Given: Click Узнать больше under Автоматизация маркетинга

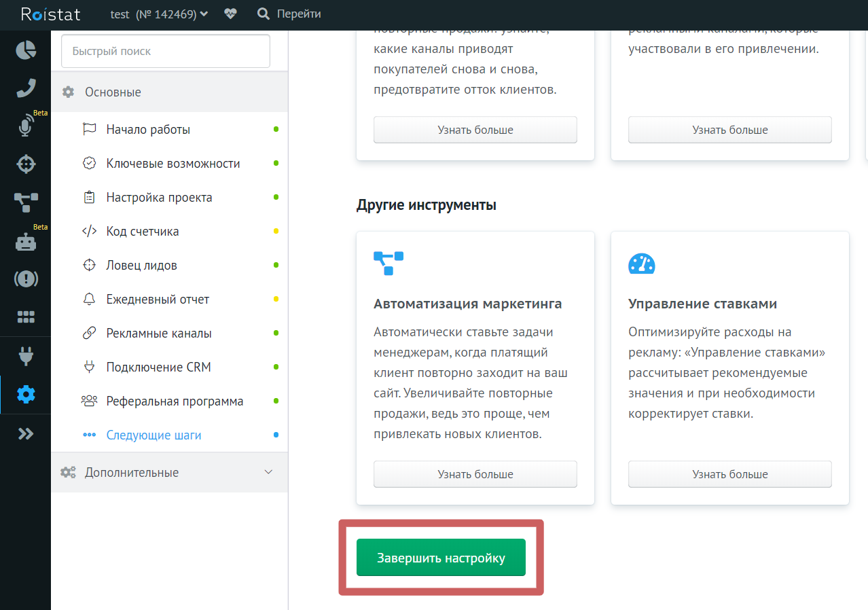Looking at the screenshot, I should point(475,474).
